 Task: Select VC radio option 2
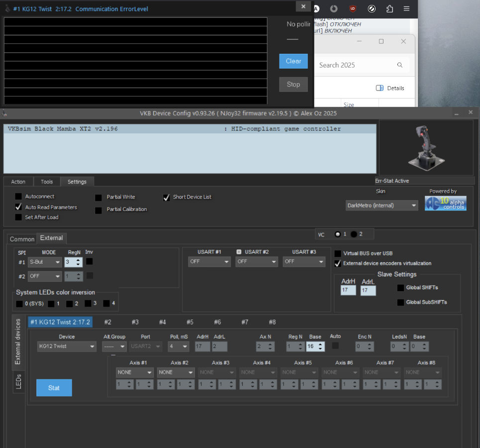tap(354, 234)
